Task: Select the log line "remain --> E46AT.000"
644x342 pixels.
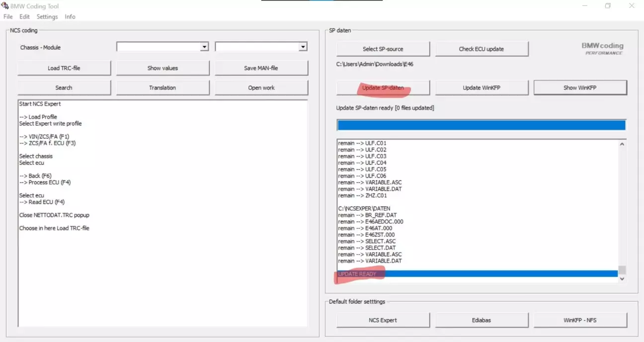Action: pos(365,228)
